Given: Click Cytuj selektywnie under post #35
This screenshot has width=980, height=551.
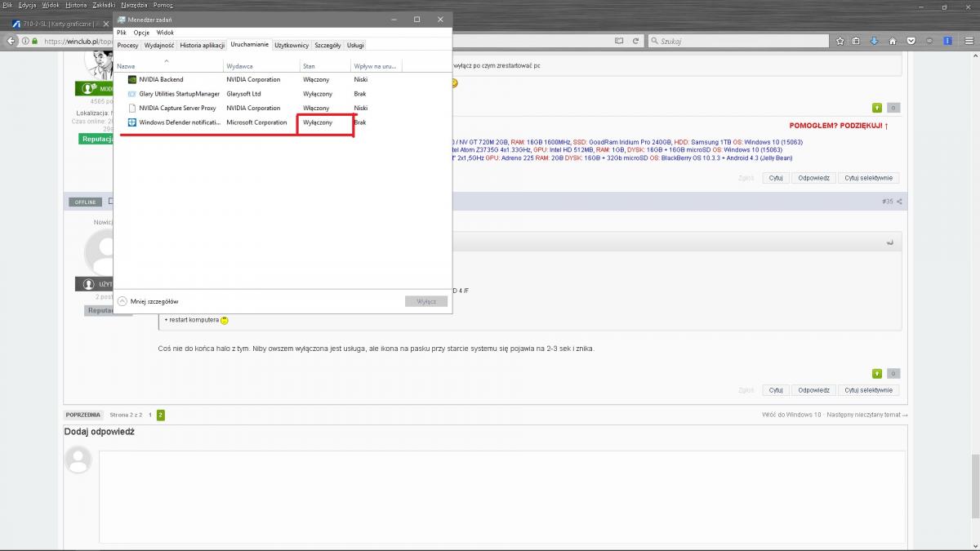Looking at the screenshot, I should [x=869, y=390].
